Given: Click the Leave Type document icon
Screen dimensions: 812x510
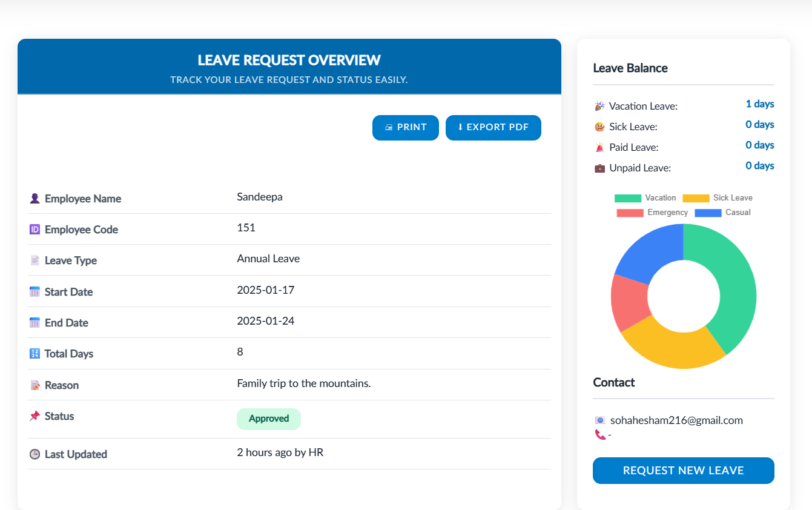Looking at the screenshot, I should click(x=35, y=260).
